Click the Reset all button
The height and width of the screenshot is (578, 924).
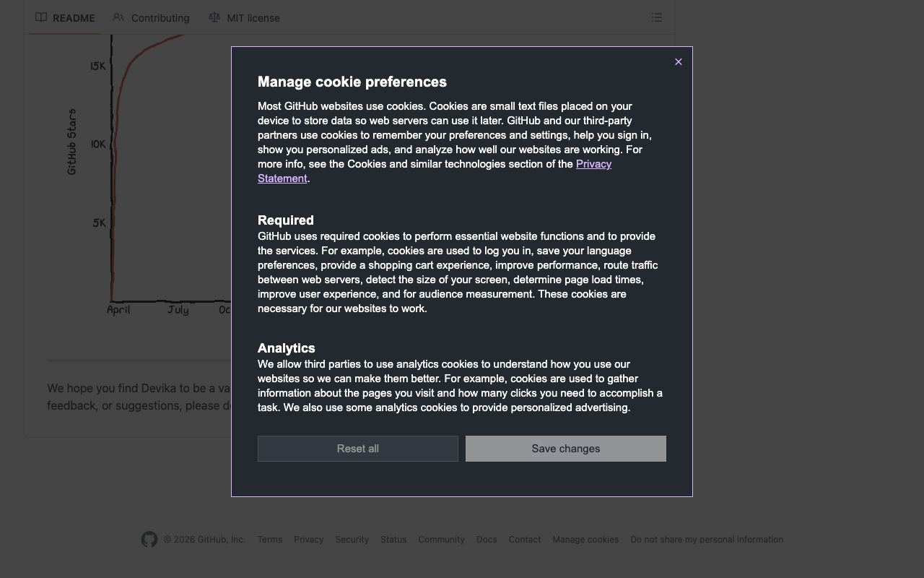358,449
